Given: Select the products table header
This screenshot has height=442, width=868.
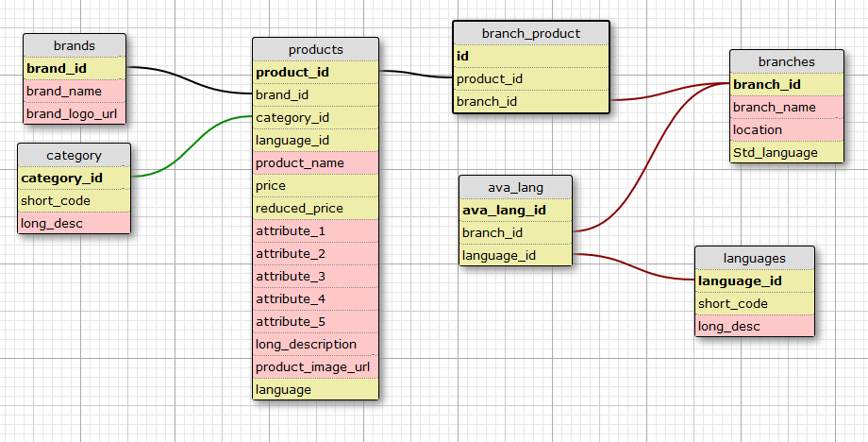Looking at the screenshot, I should [x=315, y=49].
